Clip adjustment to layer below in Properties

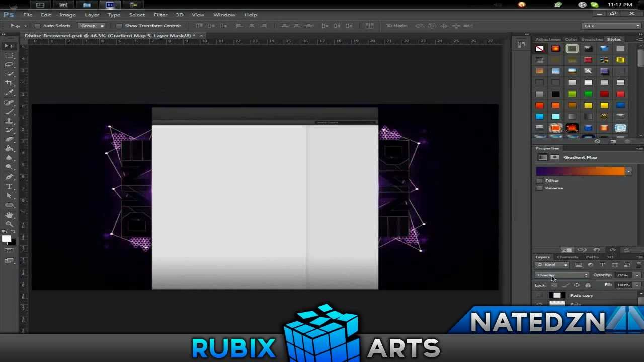pos(567,250)
